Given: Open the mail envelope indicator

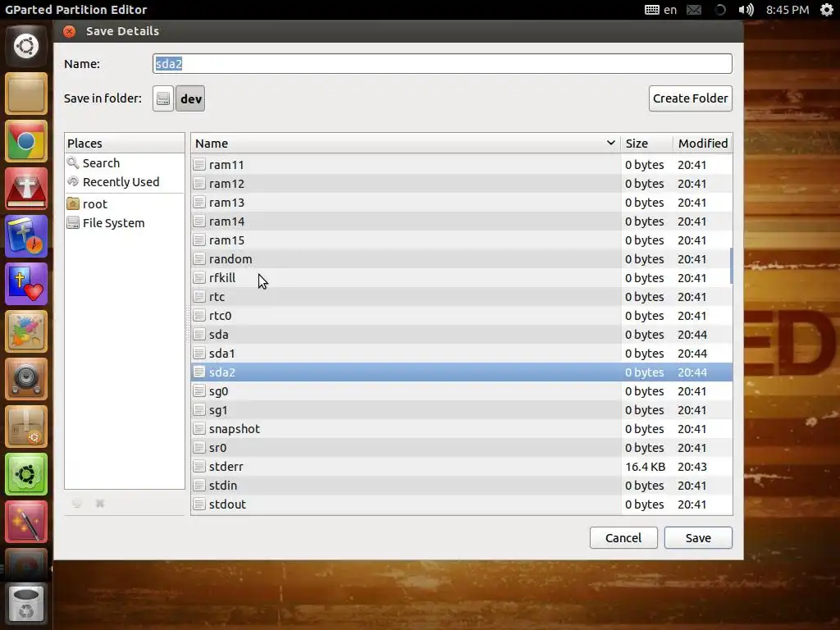Looking at the screenshot, I should 694,10.
